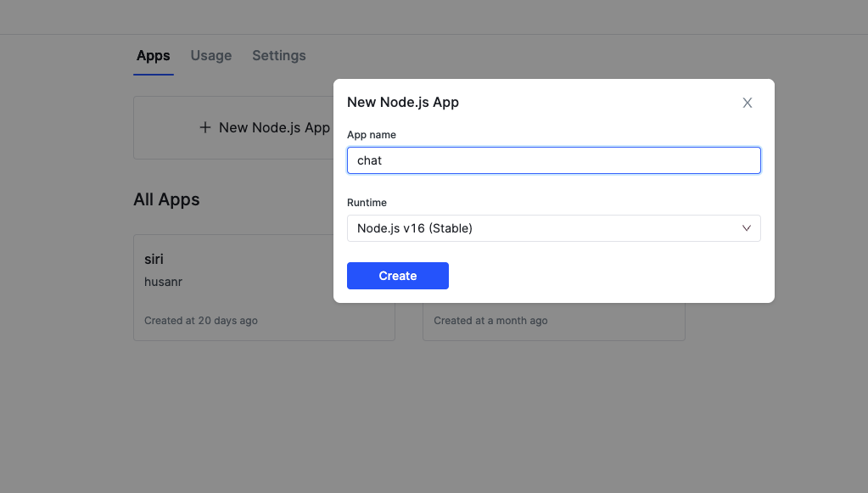Expand the Runtime dropdown chevron
The width and height of the screenshot is (868, 493).
coord(747,228)
